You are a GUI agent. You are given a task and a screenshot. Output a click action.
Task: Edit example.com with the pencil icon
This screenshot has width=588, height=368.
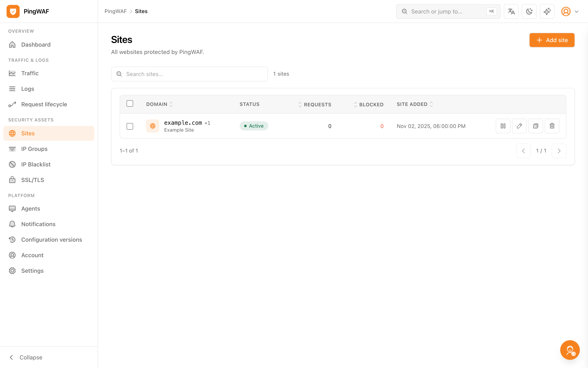(x=519, y=126)
